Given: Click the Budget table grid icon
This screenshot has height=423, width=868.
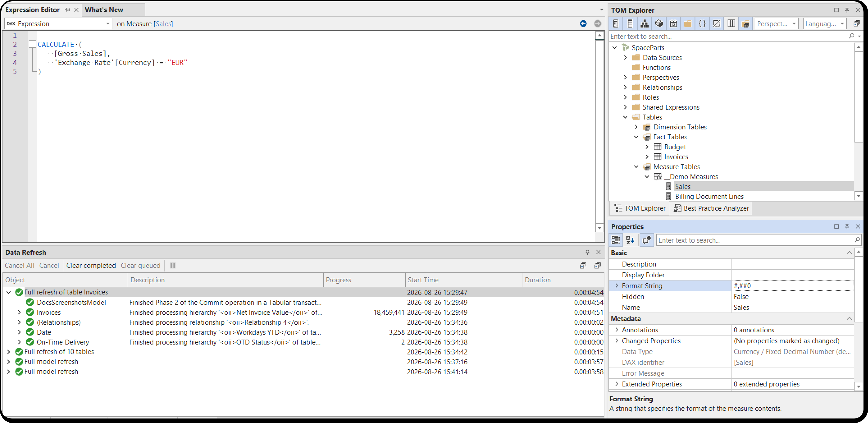Looking at the screenshot, I should (x=658, y=147).
